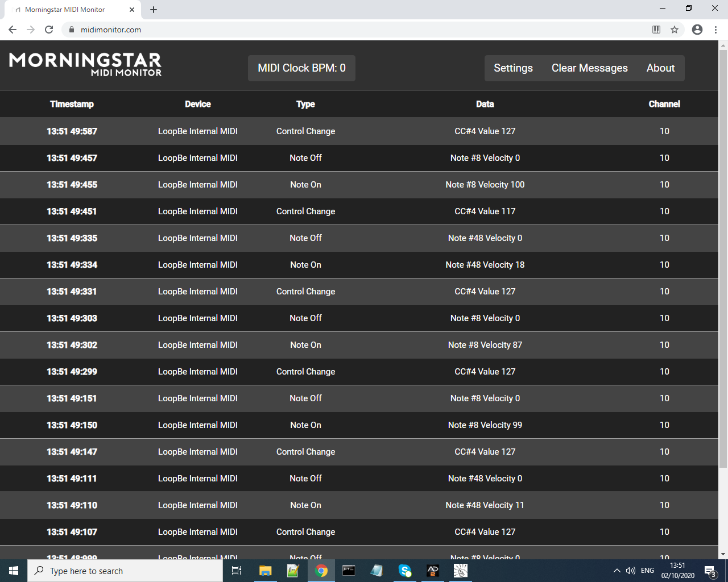
Task: Open the rightmost pinned taskbar app
Action: pos(461,571)
